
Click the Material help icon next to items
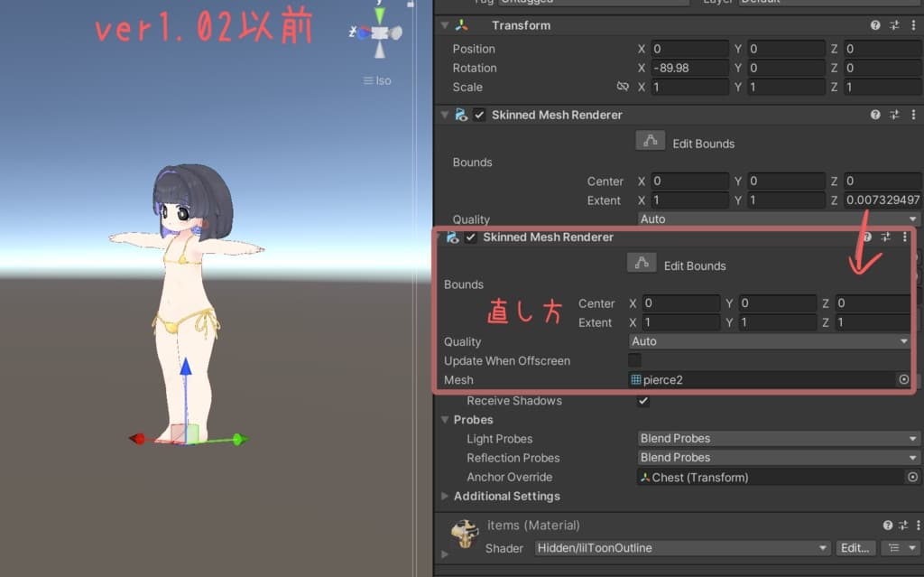[x=886, y=525]
